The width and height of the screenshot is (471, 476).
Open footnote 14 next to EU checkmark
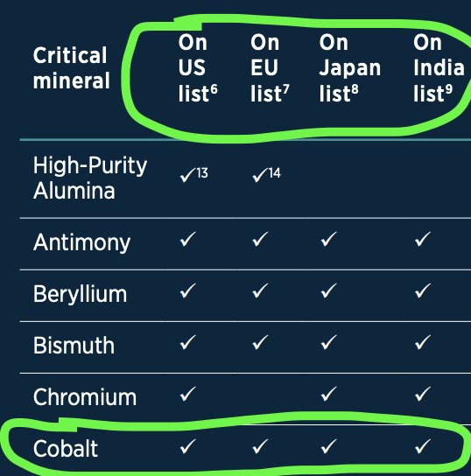click(x=275, y=173)
